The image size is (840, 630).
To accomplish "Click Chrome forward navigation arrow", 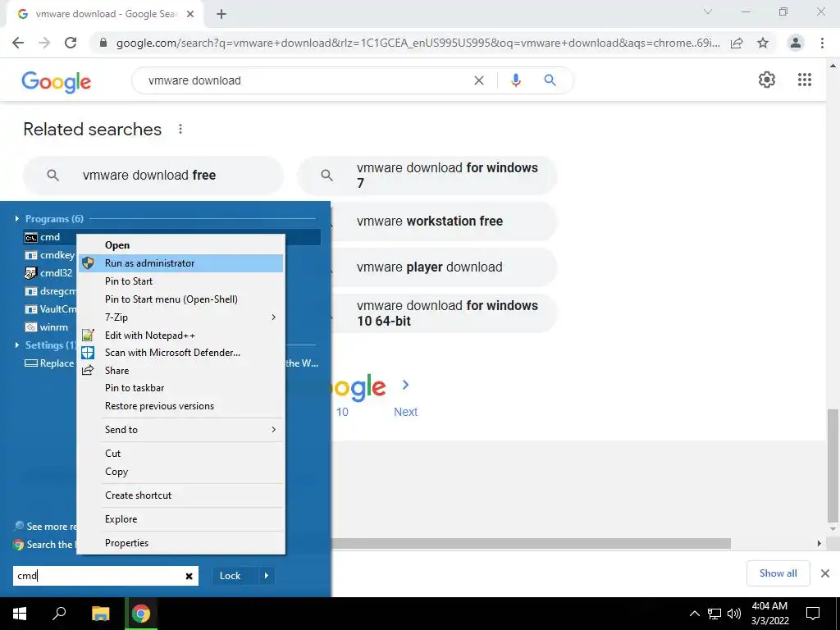I will 44,43.
